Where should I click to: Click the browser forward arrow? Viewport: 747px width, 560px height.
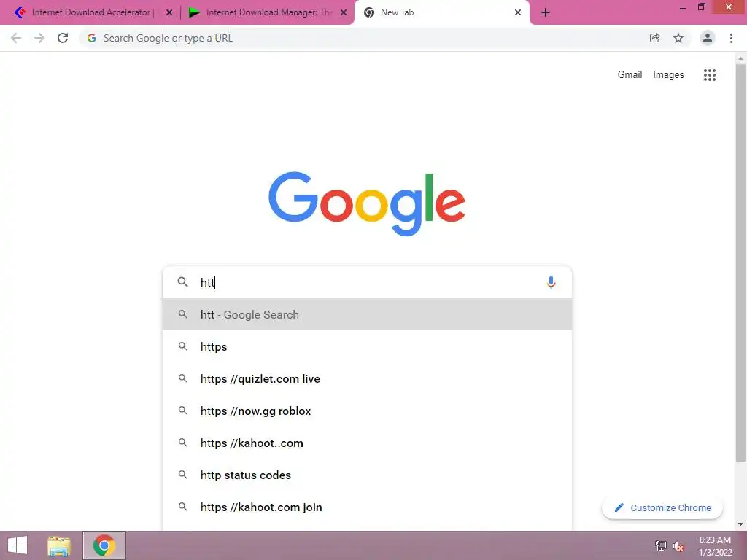point(39,38)
